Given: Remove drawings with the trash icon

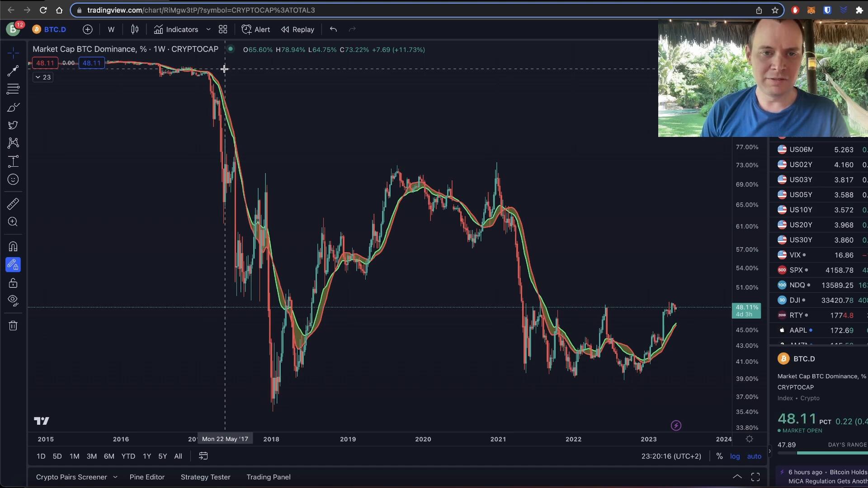Looking at the screenshot, I should pyautogui.click(x=13, y=326).
